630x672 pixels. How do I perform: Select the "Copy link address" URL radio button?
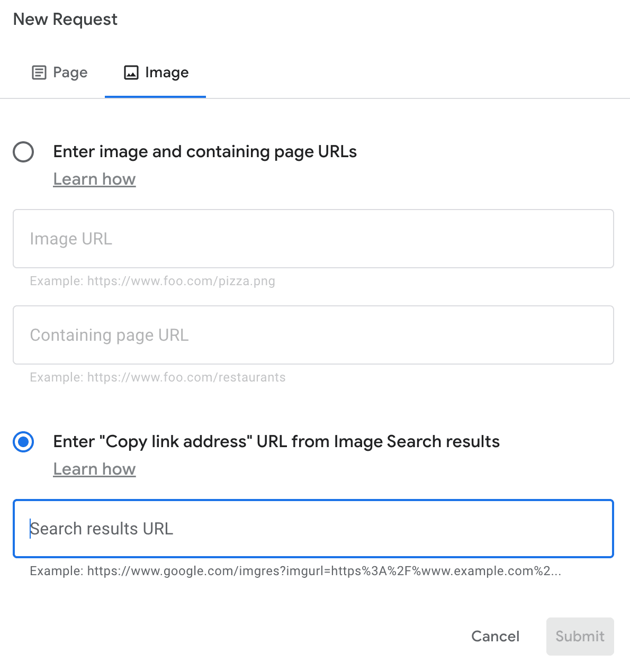point(23,442)
